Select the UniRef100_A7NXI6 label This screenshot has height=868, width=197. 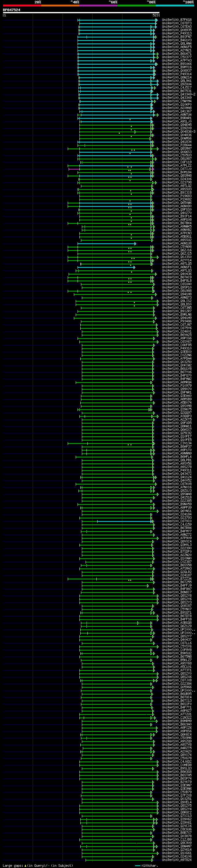coord(177,487)
